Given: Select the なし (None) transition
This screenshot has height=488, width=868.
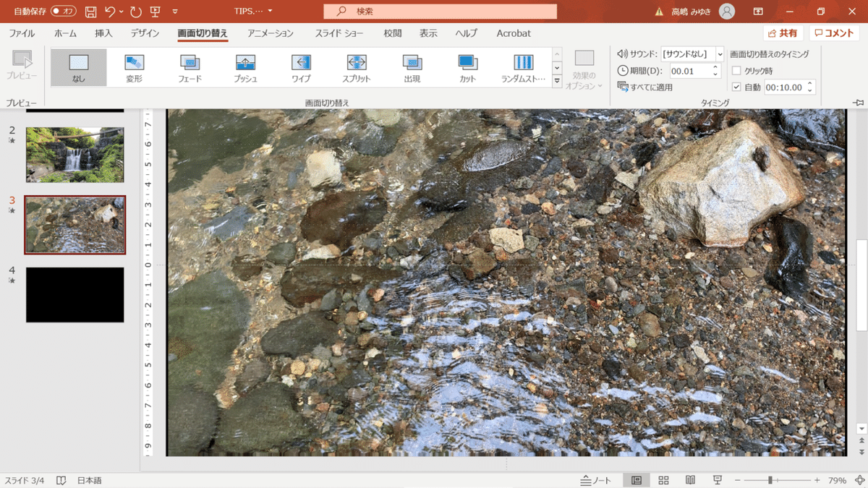Looking at the screenshot, I should pos(79,67).
